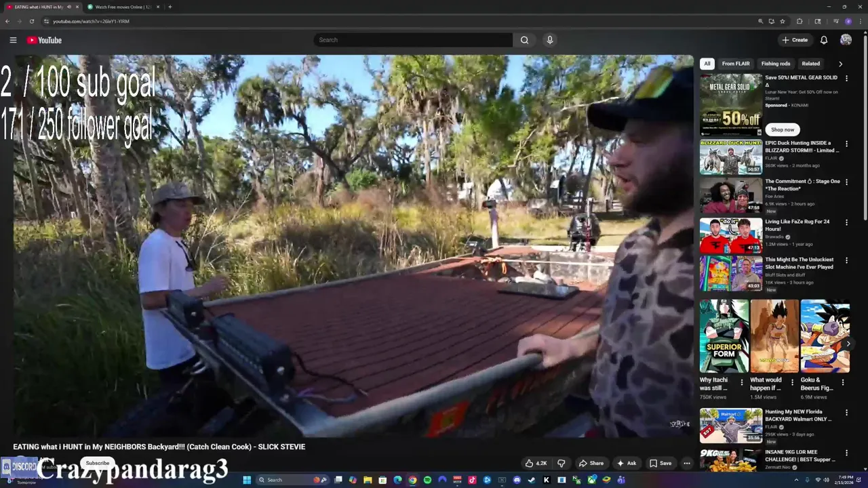Open Discord from the taskbar

tap(517, 480)
